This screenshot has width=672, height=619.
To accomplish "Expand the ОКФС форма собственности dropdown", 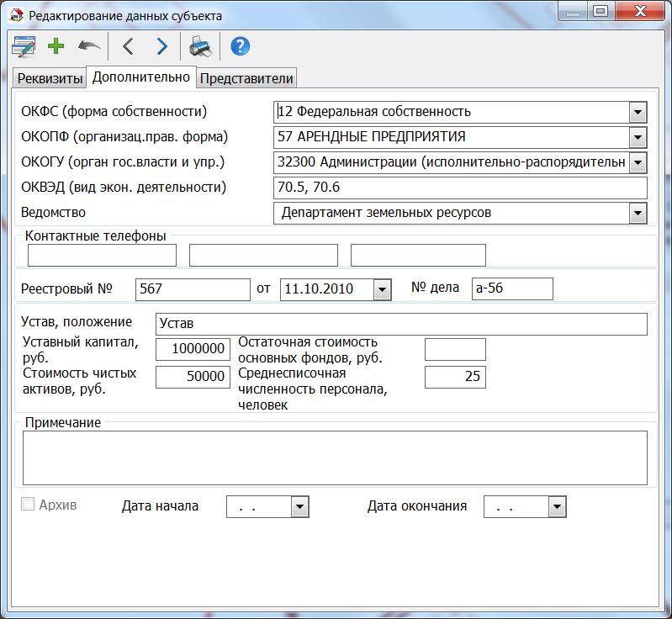I will [x=638, y=113].
